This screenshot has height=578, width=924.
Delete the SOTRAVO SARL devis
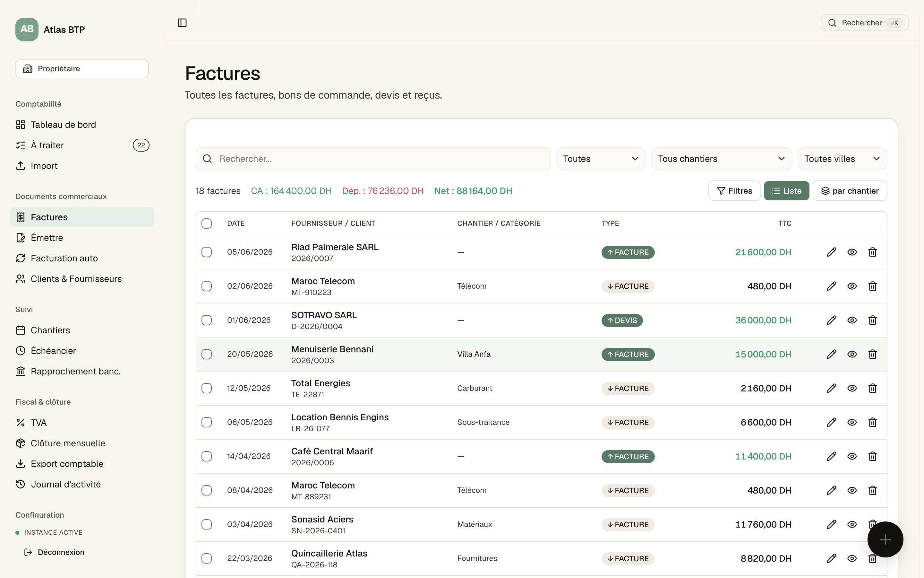(872, 320)
